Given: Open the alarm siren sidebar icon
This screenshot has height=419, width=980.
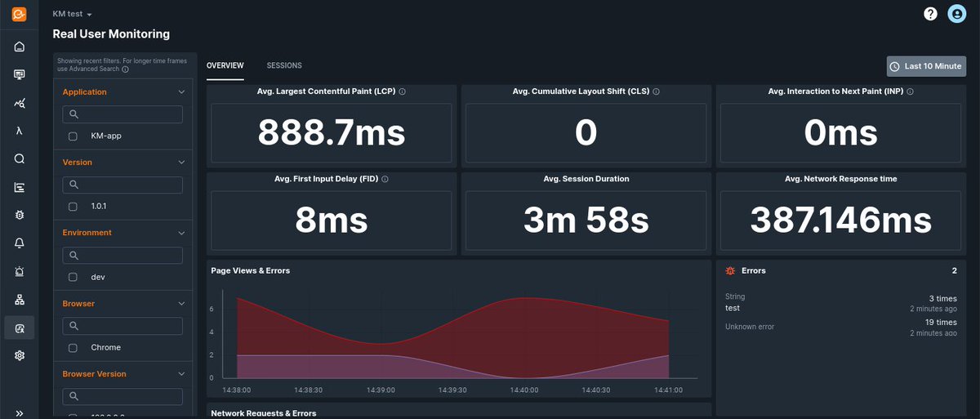Looking at the screenshot, I should 20,271.
